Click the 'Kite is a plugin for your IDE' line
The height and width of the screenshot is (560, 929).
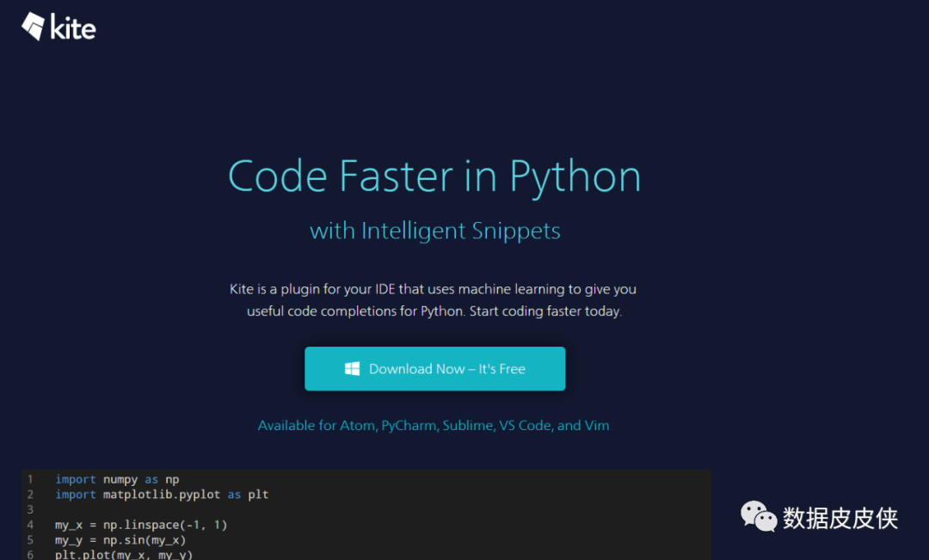(x=433, y=289)
